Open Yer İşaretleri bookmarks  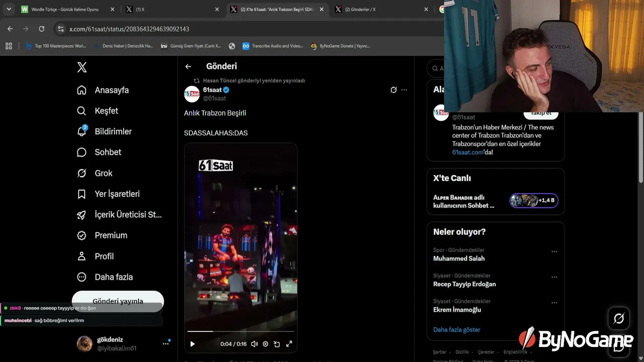pyautogui.click(x=108, y=194)
